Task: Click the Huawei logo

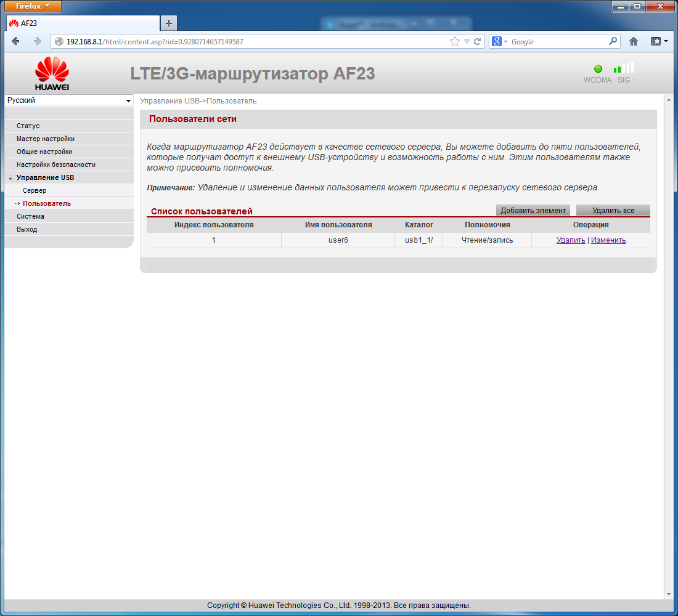Action: (52, 73)
